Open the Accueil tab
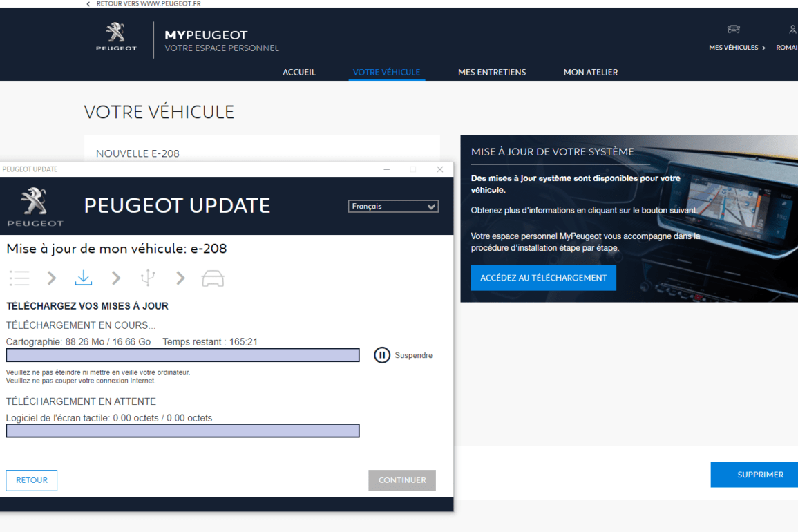This screenshot has height=532, width=798. 299,72
